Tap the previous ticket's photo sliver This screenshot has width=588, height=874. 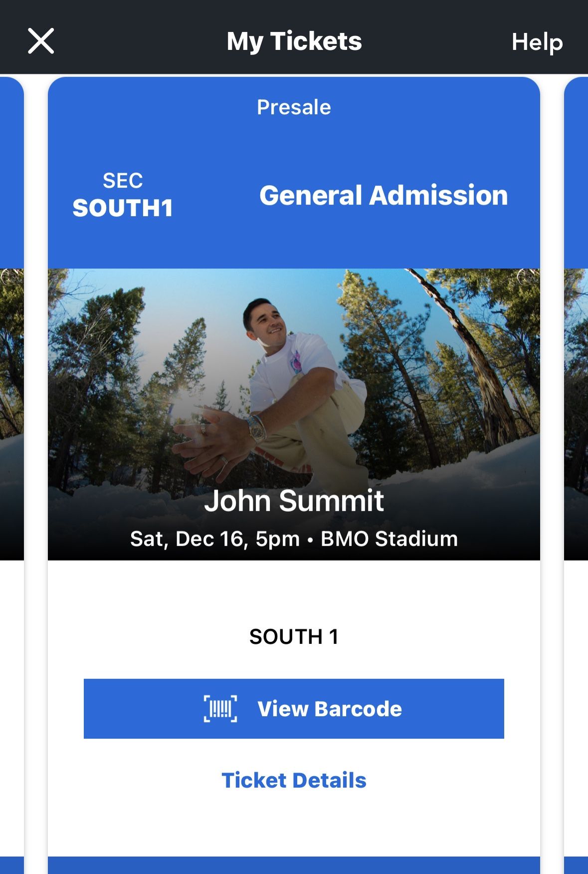[11, 414]
